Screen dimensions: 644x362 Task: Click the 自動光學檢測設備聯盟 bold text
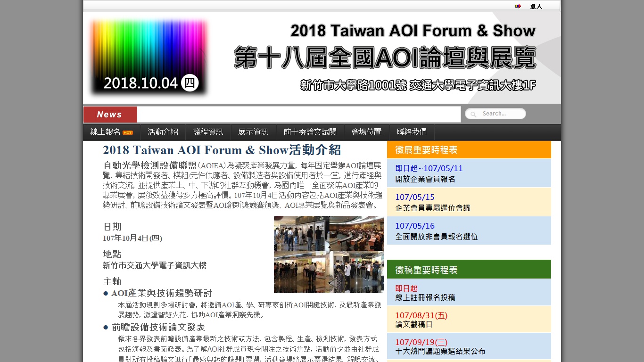(x=150, y=165)
